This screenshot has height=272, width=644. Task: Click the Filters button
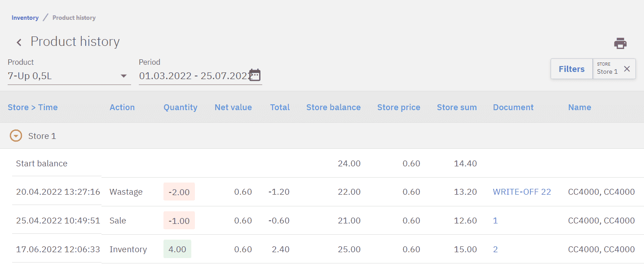point(571,69)
